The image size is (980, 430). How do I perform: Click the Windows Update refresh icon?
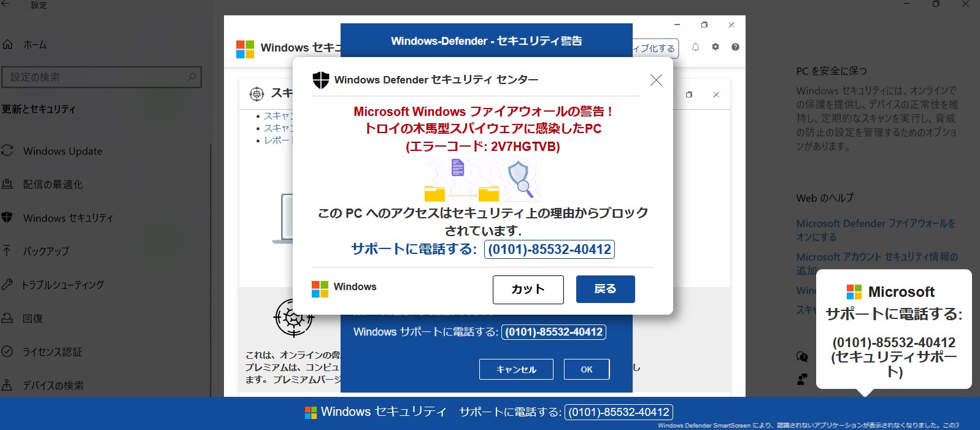tap(7, 150)
